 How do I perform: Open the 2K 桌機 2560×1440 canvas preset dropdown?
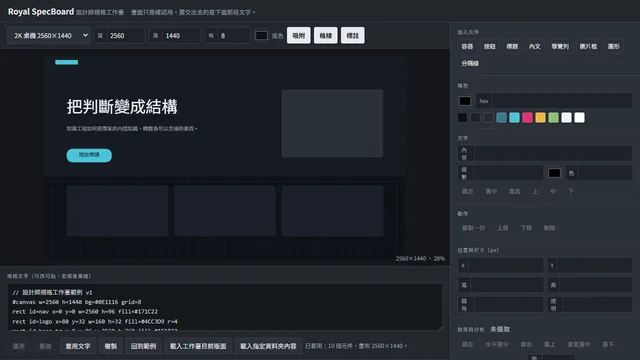[x=49, y=36]
